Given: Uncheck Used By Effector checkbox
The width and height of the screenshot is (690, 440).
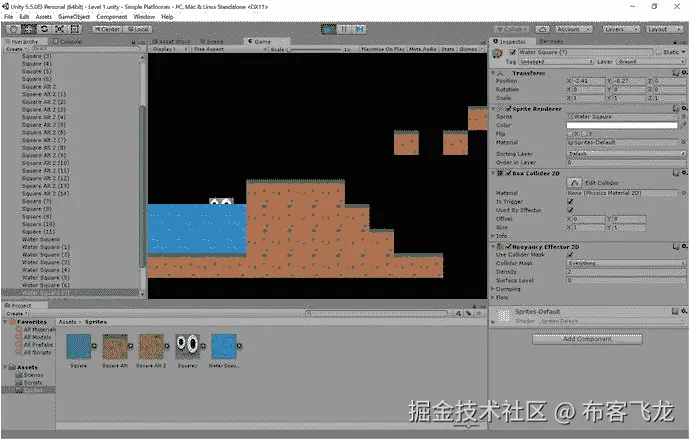Looking at the screenshot, I should [x=570, y=210].
